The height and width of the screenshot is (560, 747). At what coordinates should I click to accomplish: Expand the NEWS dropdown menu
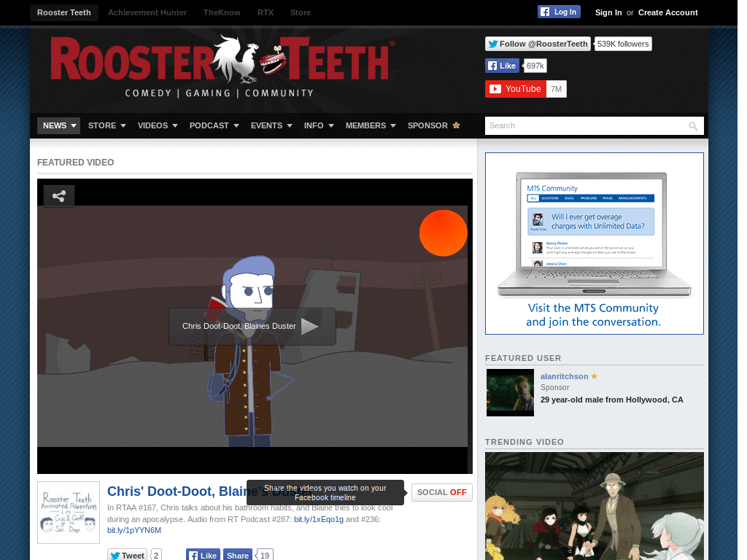(59, 125)
